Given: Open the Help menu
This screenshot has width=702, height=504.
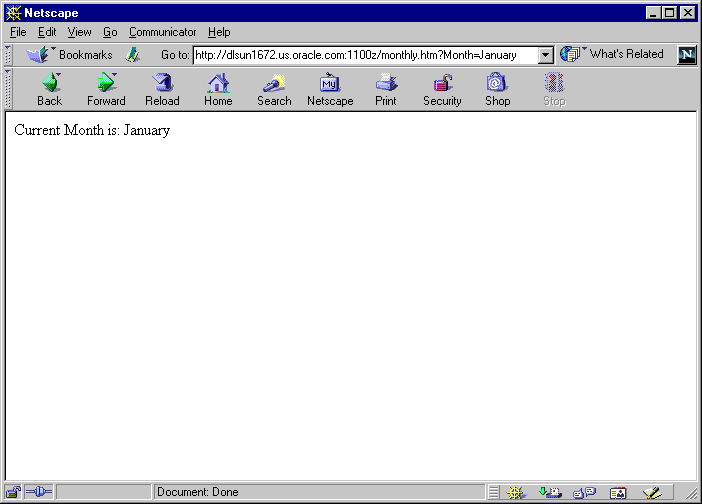Looking at the screenshot, I should (x=219, y=32).
